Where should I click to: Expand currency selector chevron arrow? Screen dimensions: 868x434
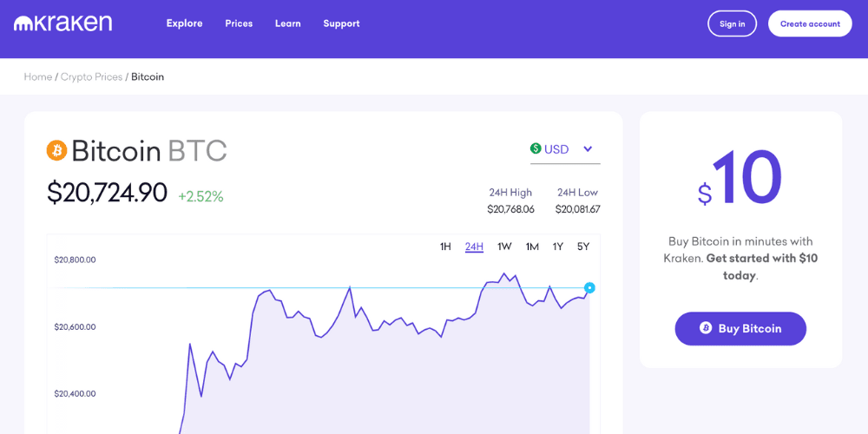tap(588, 149)
